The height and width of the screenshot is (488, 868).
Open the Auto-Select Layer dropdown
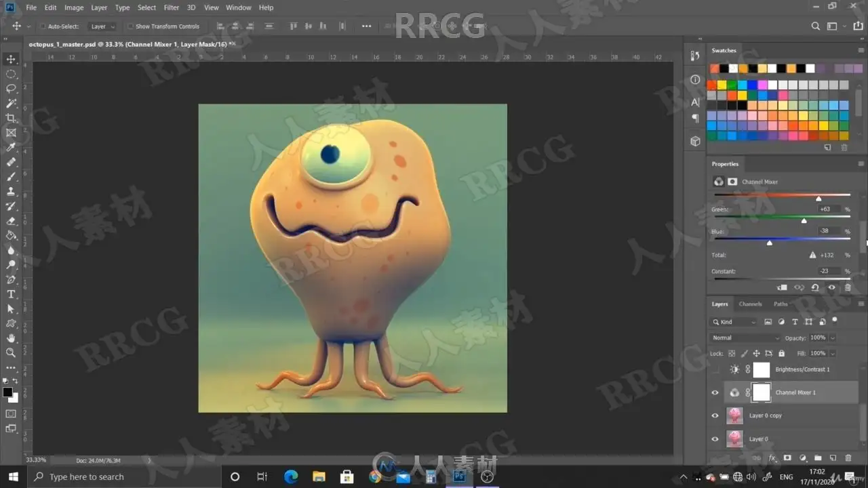(102, 26)
